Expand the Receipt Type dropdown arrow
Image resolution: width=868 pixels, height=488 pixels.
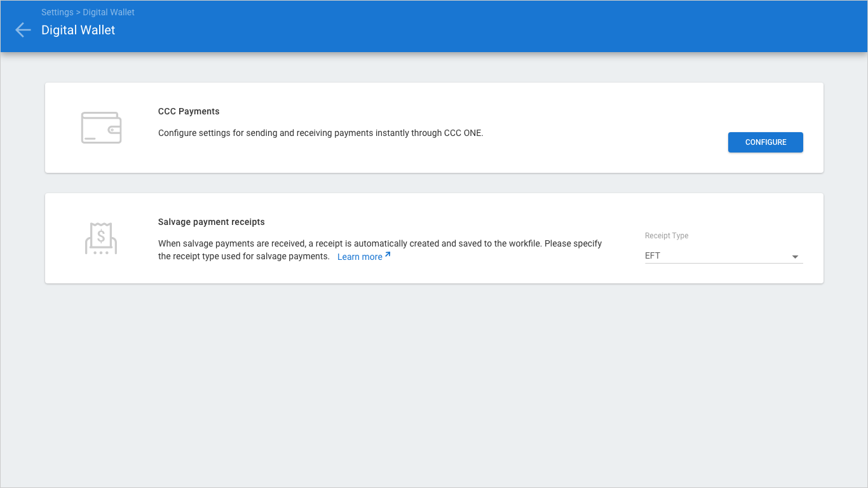tap(795, 257)
